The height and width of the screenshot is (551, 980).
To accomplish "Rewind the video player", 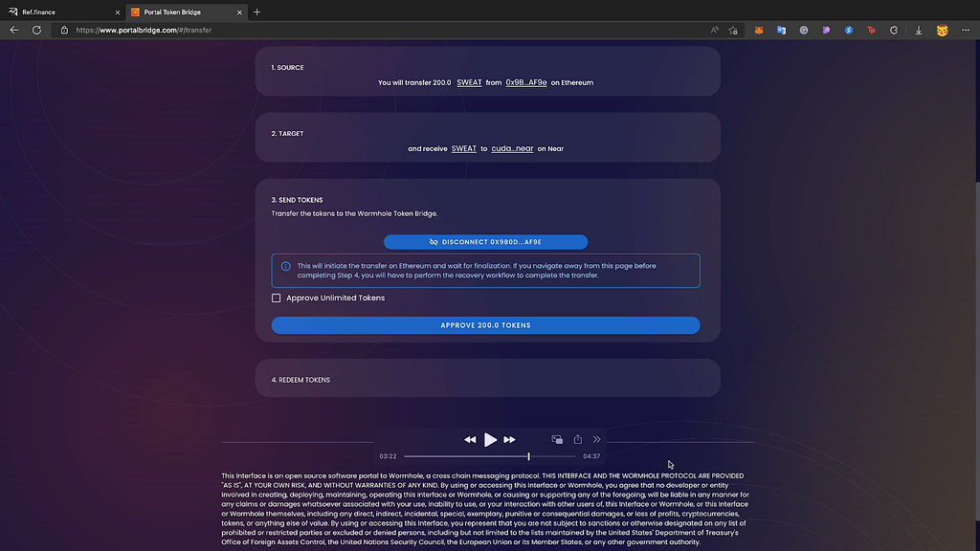I will [470, 440].
